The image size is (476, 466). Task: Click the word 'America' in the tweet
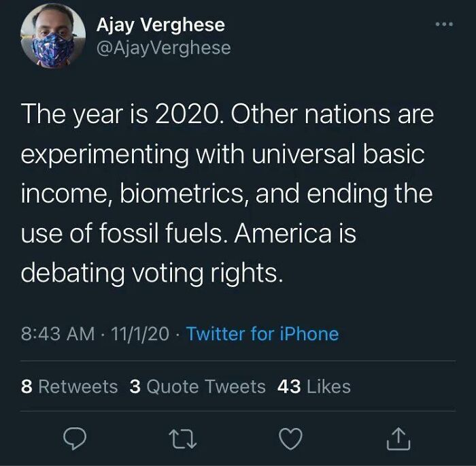(x=277, y=235)
